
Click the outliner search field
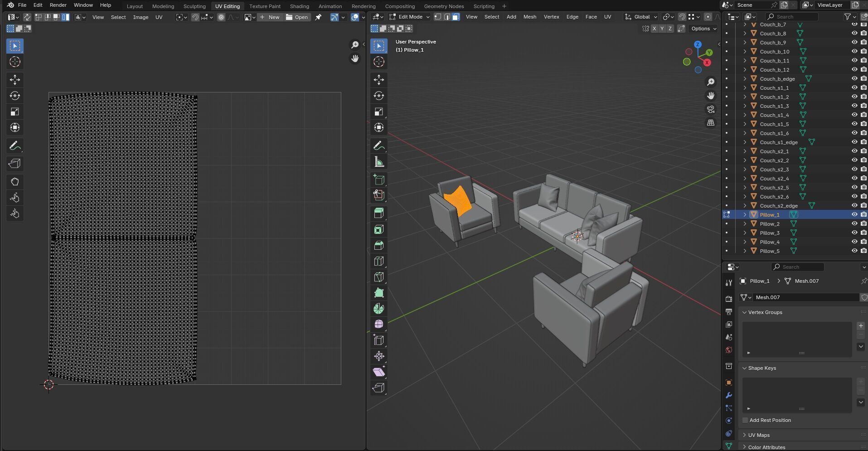(x=791, y=17)
